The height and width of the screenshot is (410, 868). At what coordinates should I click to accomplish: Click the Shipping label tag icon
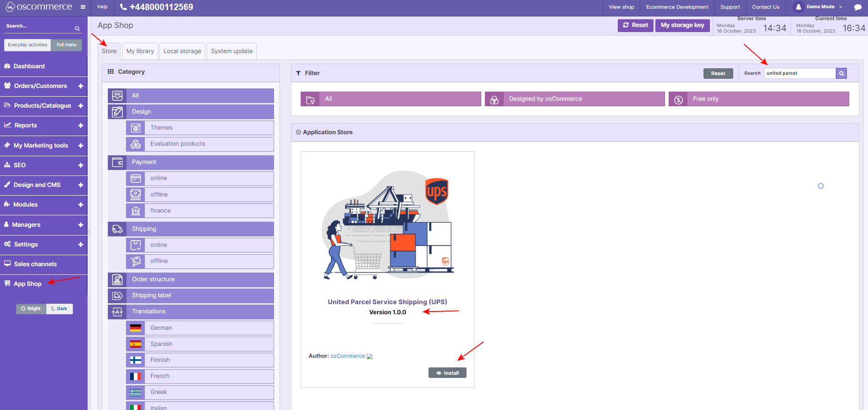click(x=117, y=295)
